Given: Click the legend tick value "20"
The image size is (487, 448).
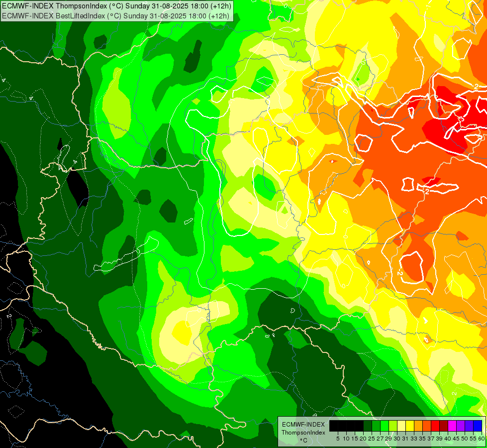Looking at the screenshot, I should tap(363, 439).
